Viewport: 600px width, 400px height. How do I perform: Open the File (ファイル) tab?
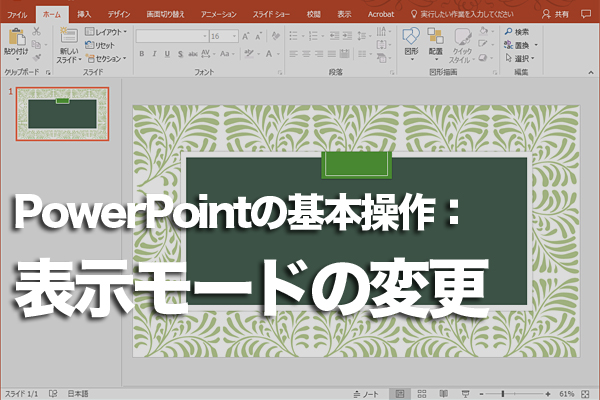(x=17, y=15)
